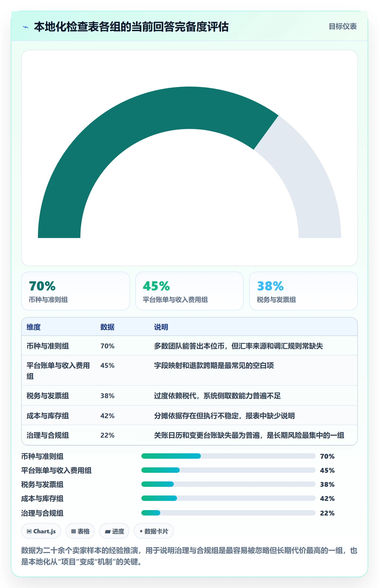Click 币种与准则组 label in the progress list
The height and width of the screenshot is (588, 379).
[42, 456]
